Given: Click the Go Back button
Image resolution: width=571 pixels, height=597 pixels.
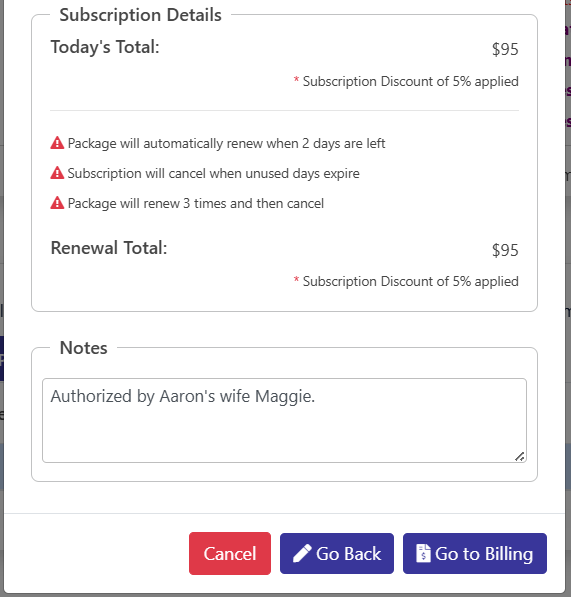Looking at the screenshot, I should tap(337, 553).
